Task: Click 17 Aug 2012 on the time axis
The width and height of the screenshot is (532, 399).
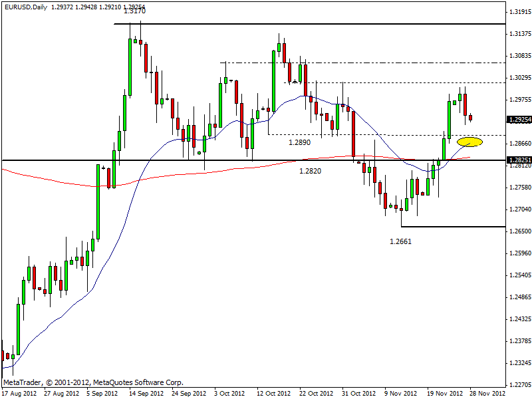Action: (19, 393)
